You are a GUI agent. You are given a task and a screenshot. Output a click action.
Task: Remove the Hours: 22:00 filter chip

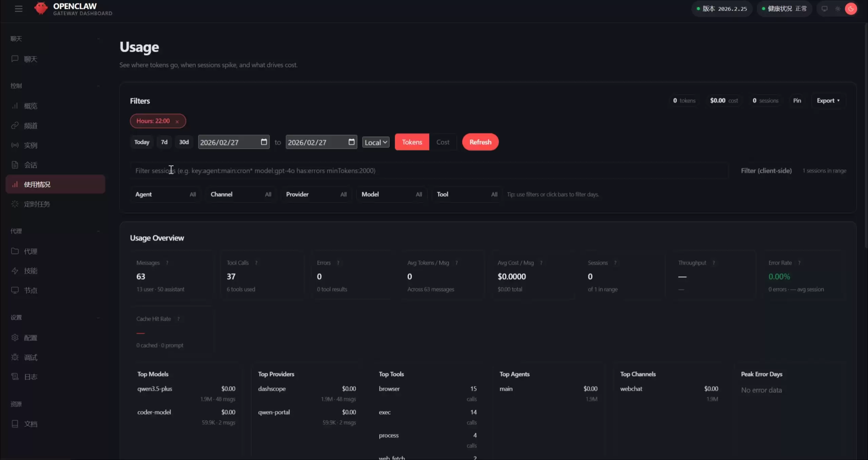(x=177, y=121)
